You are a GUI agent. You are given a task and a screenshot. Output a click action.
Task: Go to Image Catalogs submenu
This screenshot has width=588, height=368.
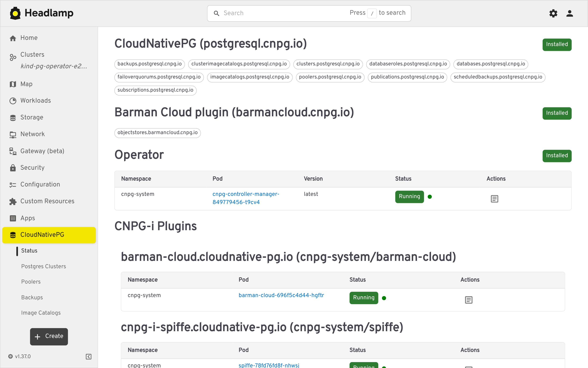(x=41, y=313)
